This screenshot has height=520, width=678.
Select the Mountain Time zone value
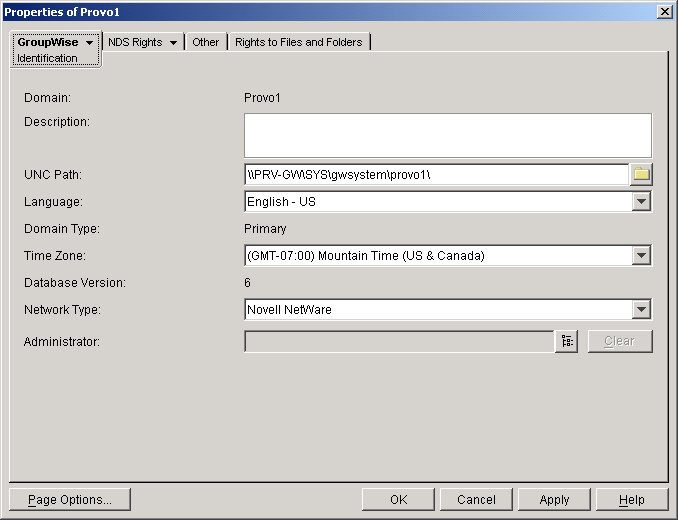[366, 256]
